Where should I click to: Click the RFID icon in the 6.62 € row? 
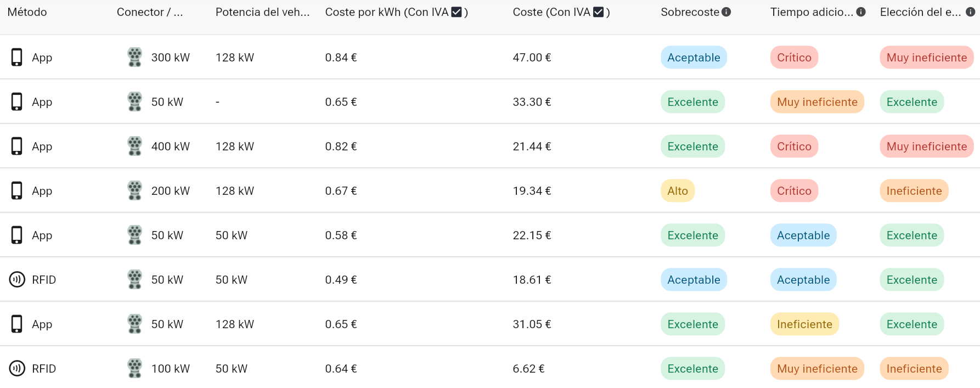(x=17, y=368)
